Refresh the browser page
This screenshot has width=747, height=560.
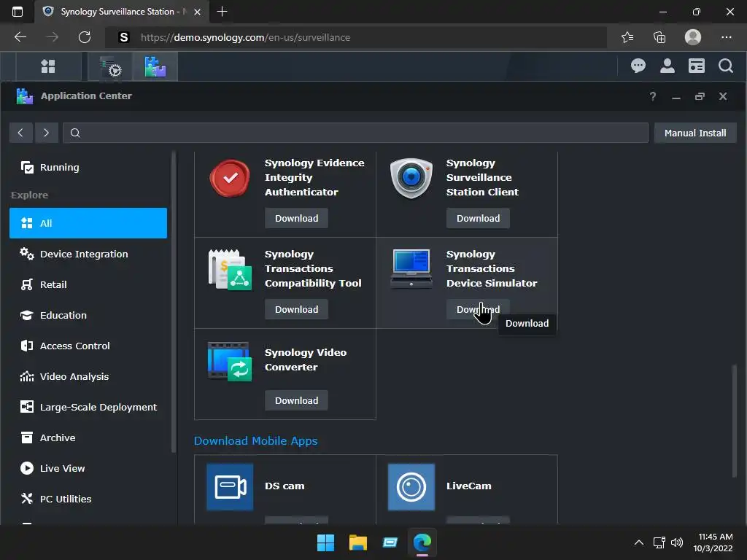click(85, 37)
